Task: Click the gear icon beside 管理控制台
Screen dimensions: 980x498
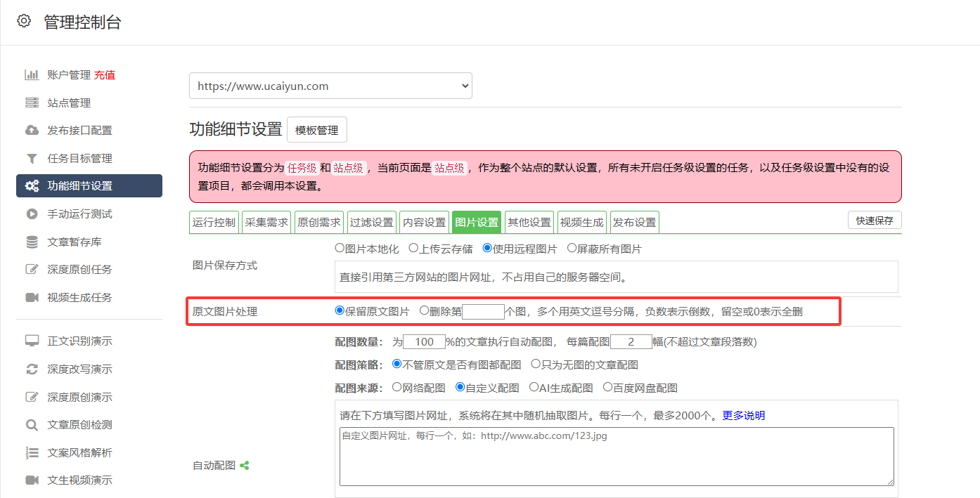Action: tap(24, 21)
